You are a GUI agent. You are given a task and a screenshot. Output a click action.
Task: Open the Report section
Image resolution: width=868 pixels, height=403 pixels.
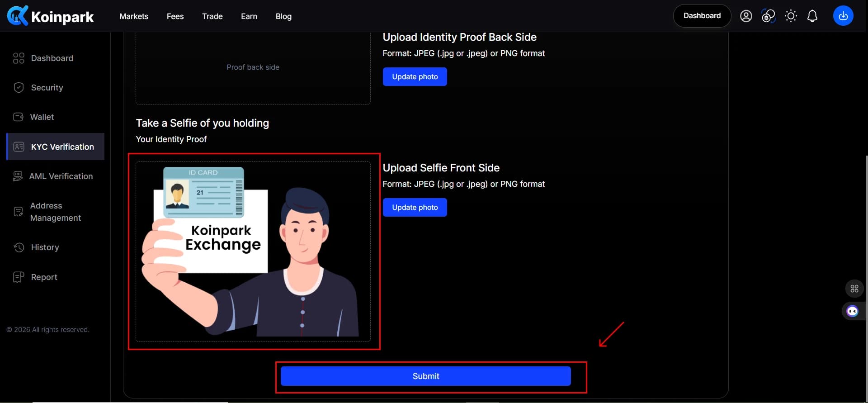[x=44, y=277]
